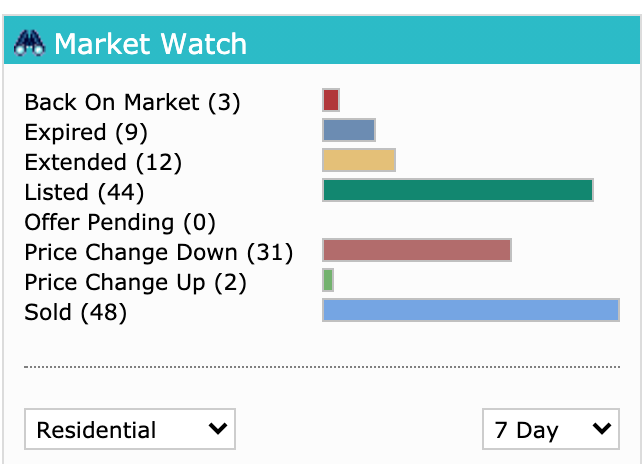The height and width of the screenshot is (464, 644).
Task: Open the Expired (9) listings link
Action: tap(86, 132)
